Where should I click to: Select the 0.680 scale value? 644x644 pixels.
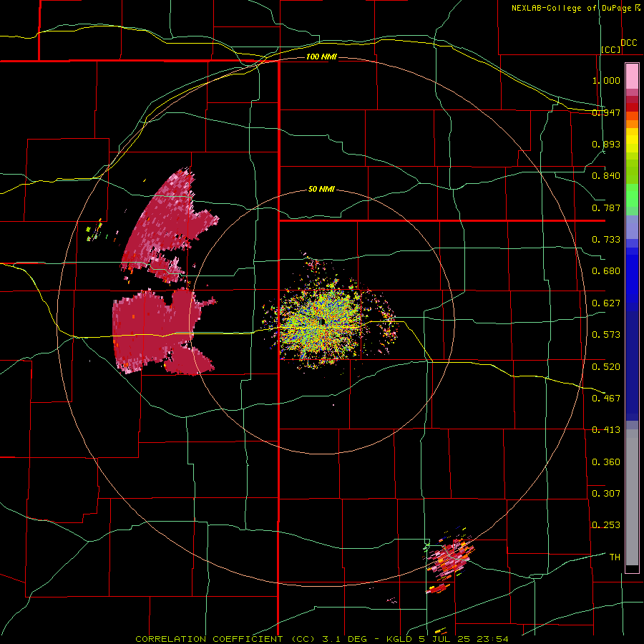[606, 271]
